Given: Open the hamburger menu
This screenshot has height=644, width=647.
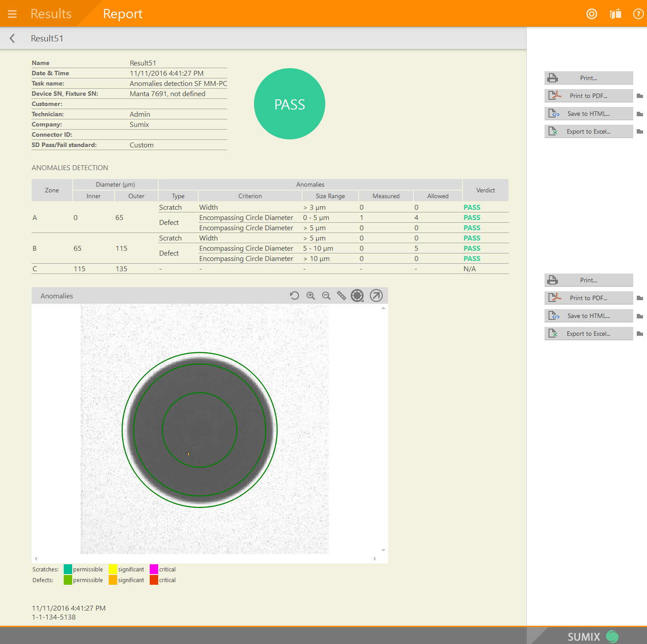Looking at the screenshot, I should click(12, 14).
